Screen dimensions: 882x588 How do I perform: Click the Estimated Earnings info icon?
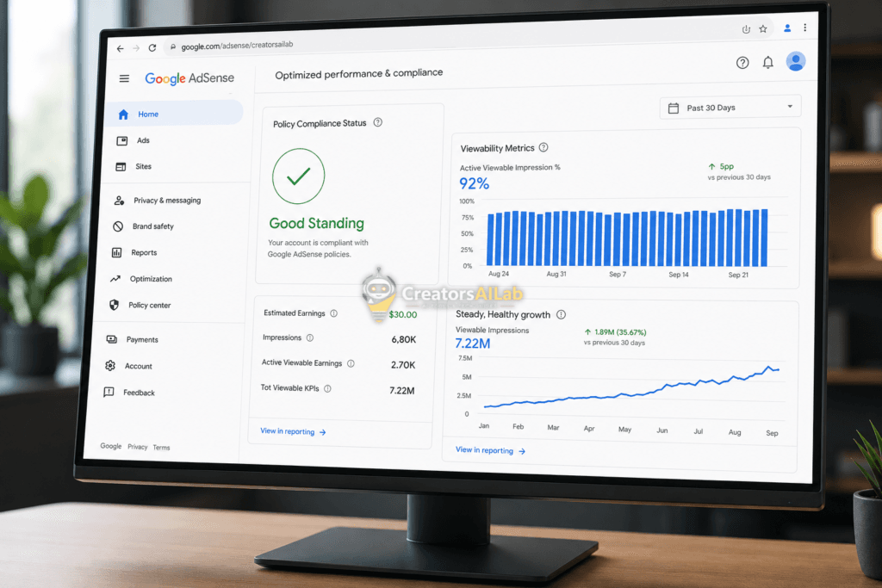click(333, 313)
